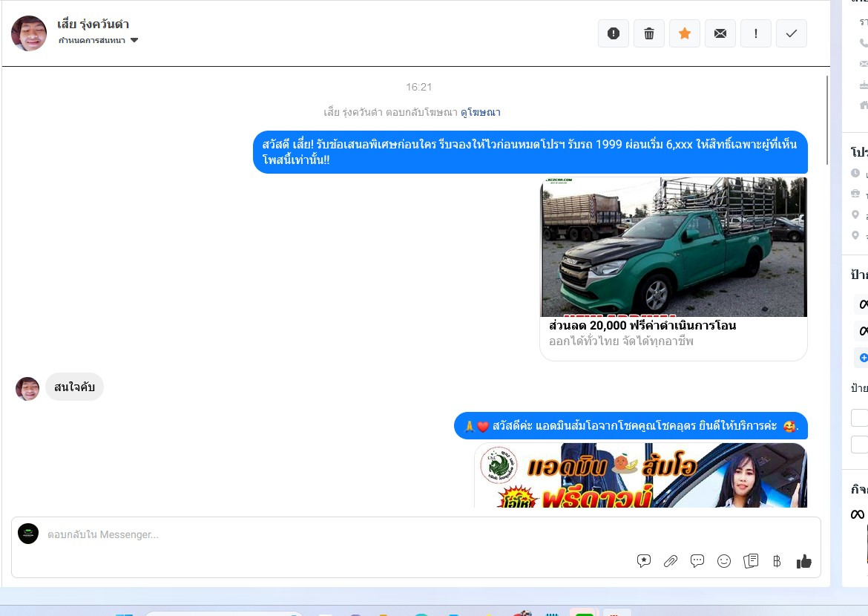Open the customer's profile picture in header
Image resolution: width=868 pixels, height=616 pixels.
(x=29, y=33)
